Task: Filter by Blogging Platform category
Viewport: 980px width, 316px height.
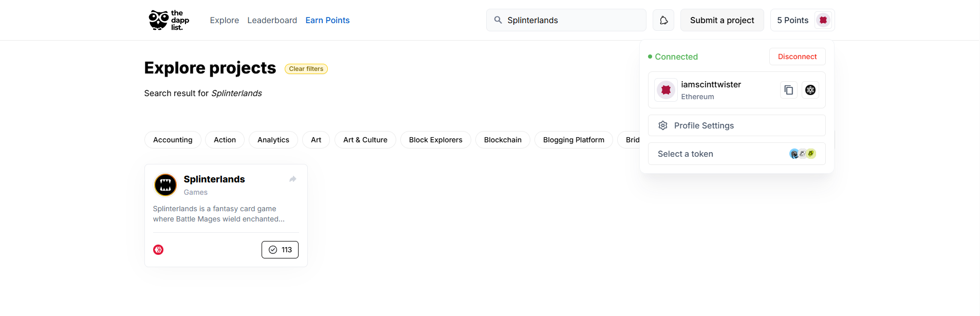Action: pos(574,140)
